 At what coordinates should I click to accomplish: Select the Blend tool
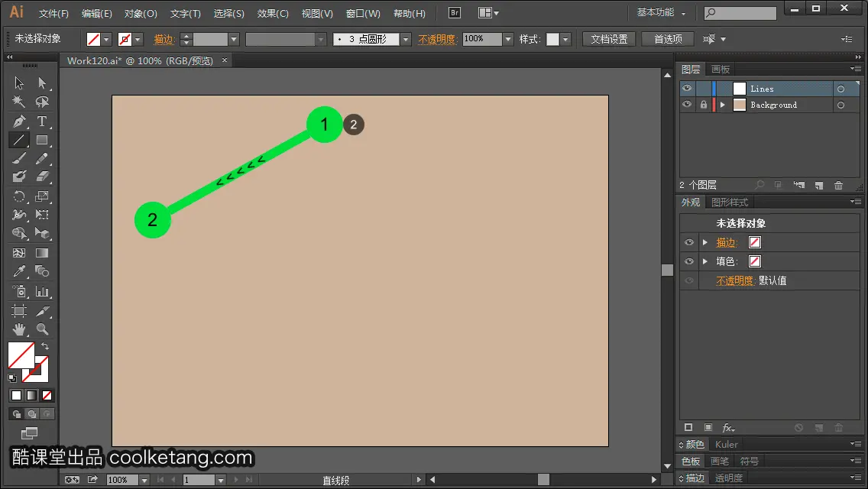(x=42, y=271)
